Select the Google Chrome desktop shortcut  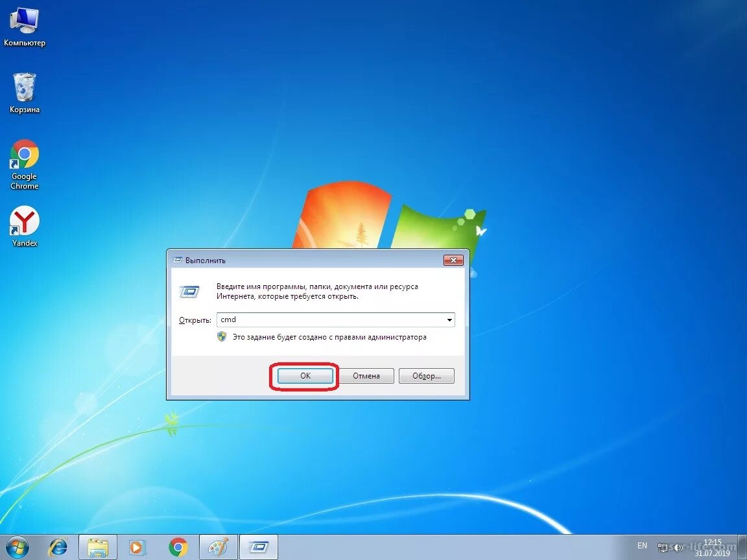click(24, 164)
